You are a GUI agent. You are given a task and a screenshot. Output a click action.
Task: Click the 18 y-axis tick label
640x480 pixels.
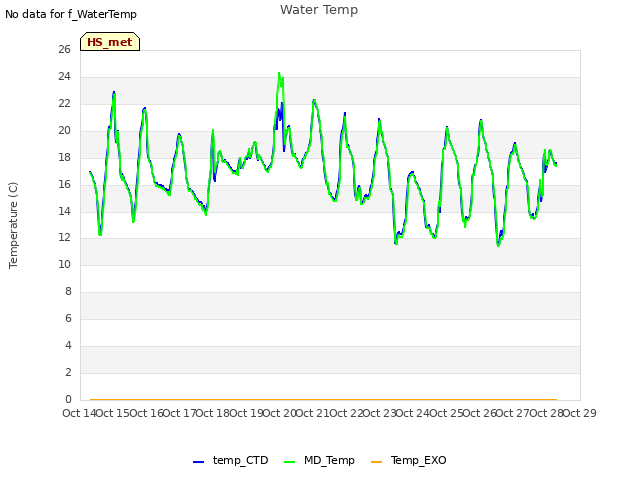64,157
